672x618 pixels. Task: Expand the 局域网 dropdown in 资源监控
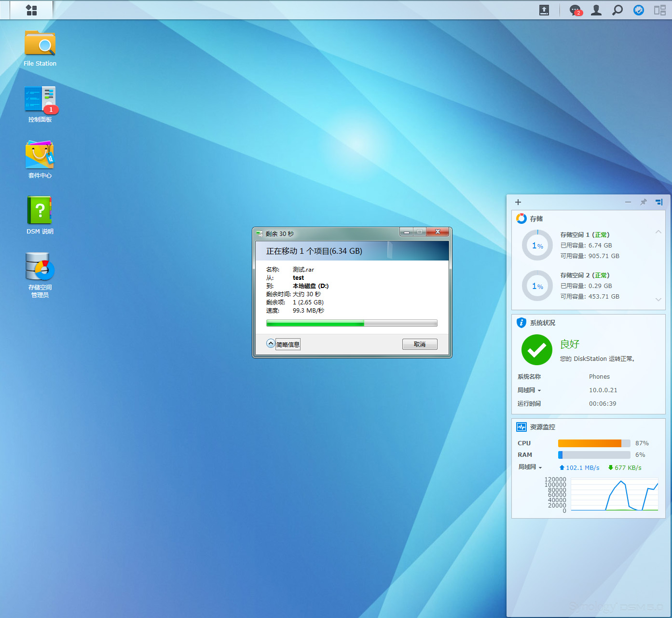click(x=530, y=467)
